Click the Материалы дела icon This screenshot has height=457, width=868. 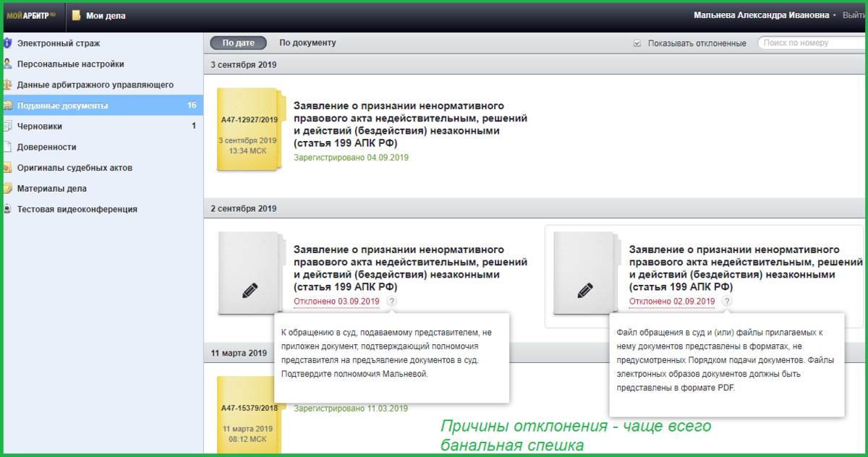coord(7,188)
